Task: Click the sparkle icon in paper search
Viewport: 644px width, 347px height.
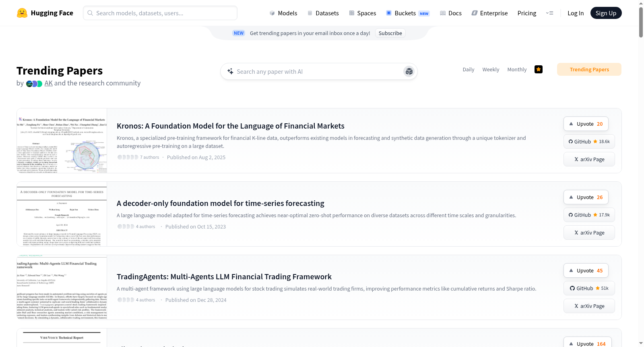Action: [x=230, y=71]
